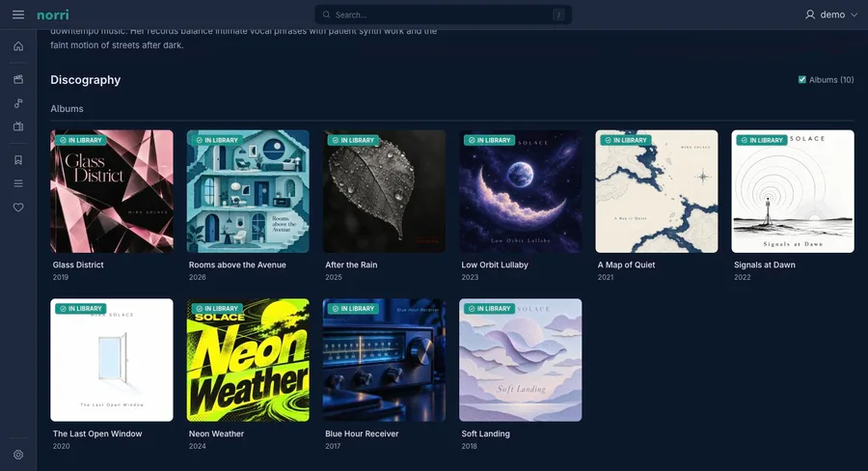Click the search magnifier icon
The width and height of the screenshot is (868, 471).
[x=327, y=14]
